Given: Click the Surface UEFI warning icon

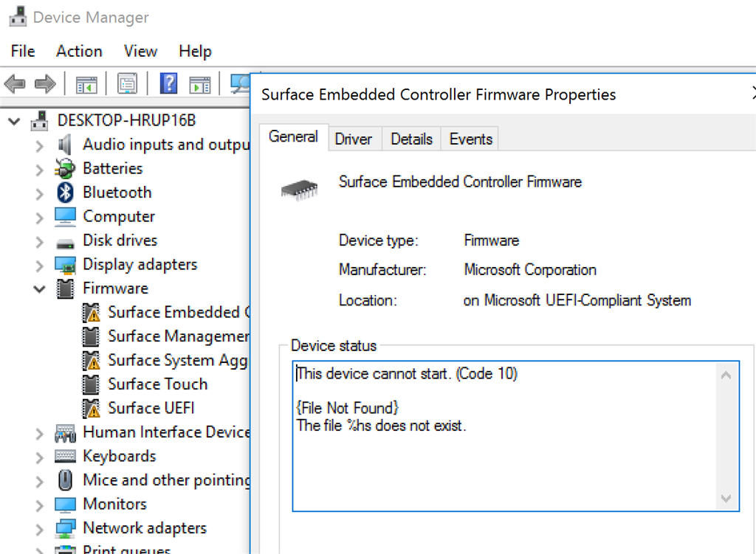Looking at the screenshot, I should click(91, 408).
